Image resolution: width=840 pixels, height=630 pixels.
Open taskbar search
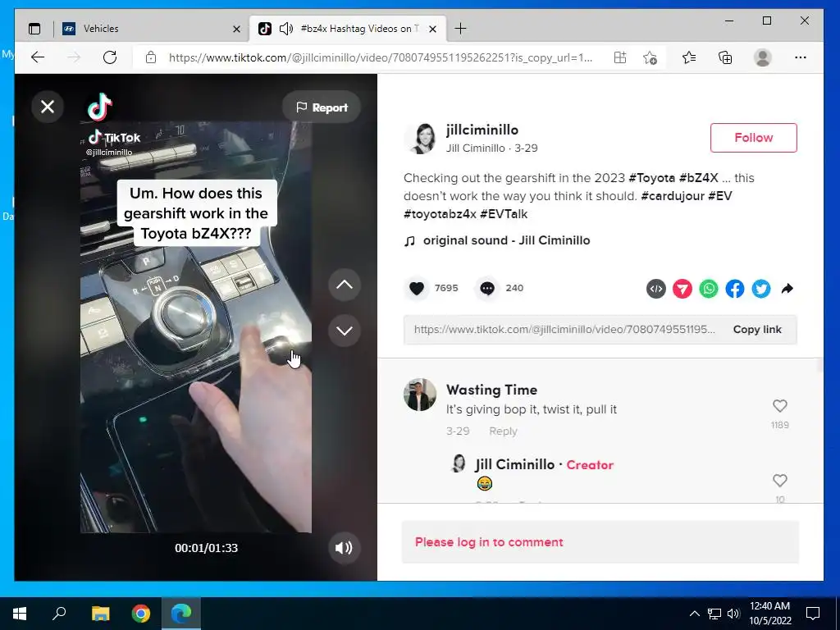coord(59,613)
